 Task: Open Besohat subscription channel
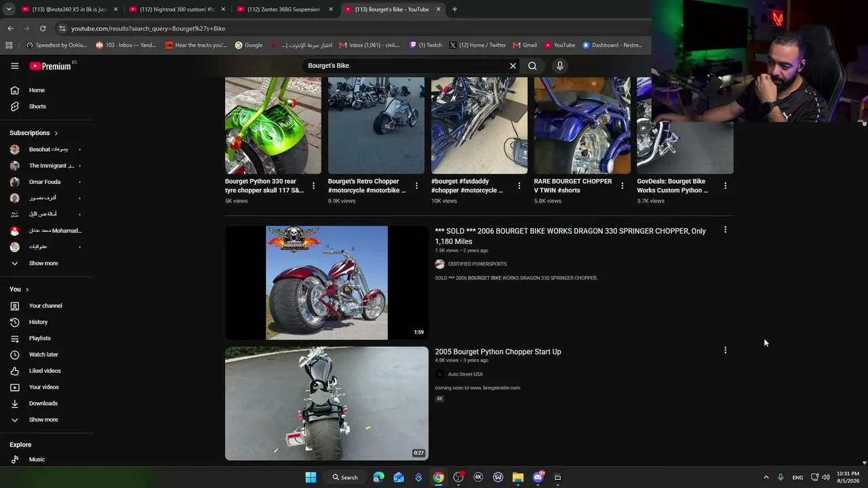click(47, 149)
